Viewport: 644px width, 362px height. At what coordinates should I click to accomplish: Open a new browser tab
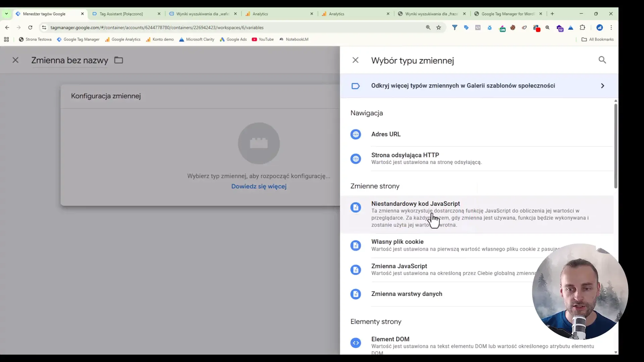(x=552, y=14)
